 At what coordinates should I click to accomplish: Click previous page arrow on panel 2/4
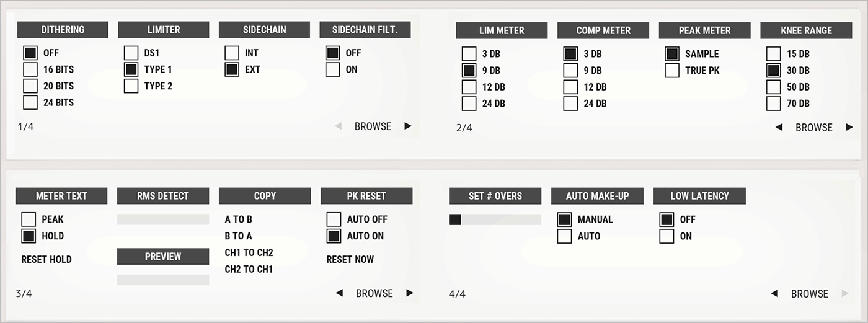[779, 128]
